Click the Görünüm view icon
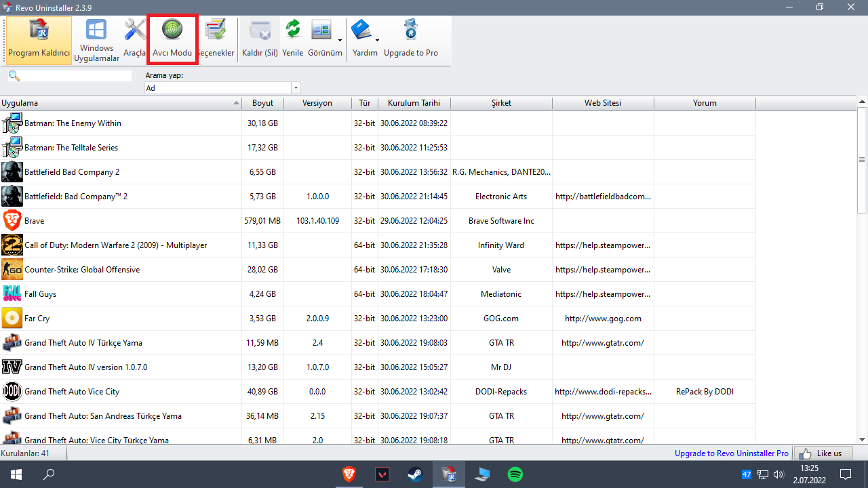868x488 pixels. click(321, 30)
